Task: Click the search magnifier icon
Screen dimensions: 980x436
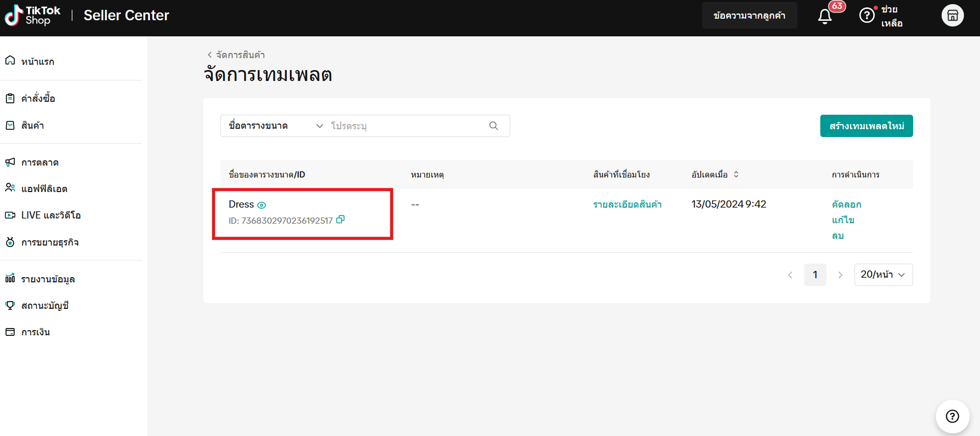Action: click(x=494, y=126)
